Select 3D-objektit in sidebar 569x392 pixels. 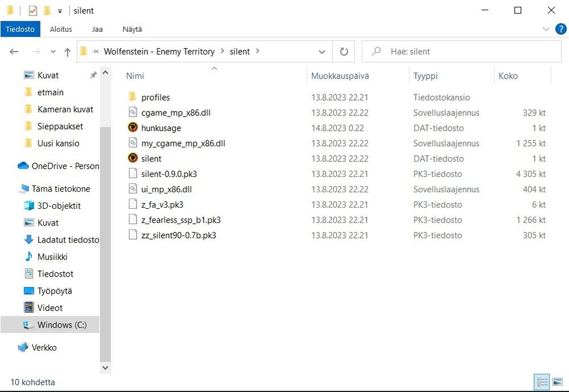59,206
